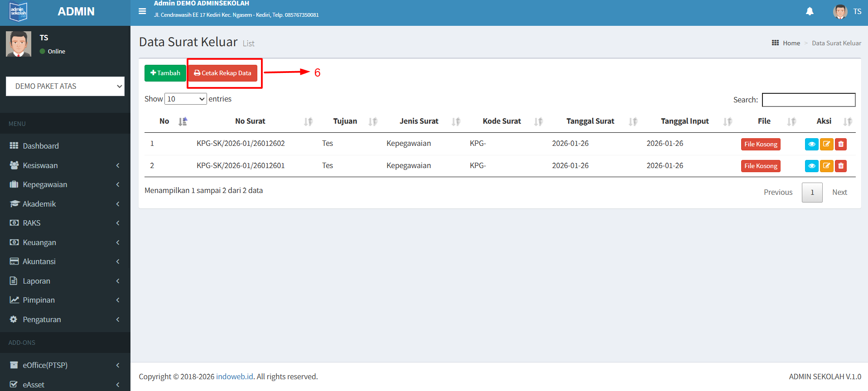Sort table by the No Surat column

(250, 121)
